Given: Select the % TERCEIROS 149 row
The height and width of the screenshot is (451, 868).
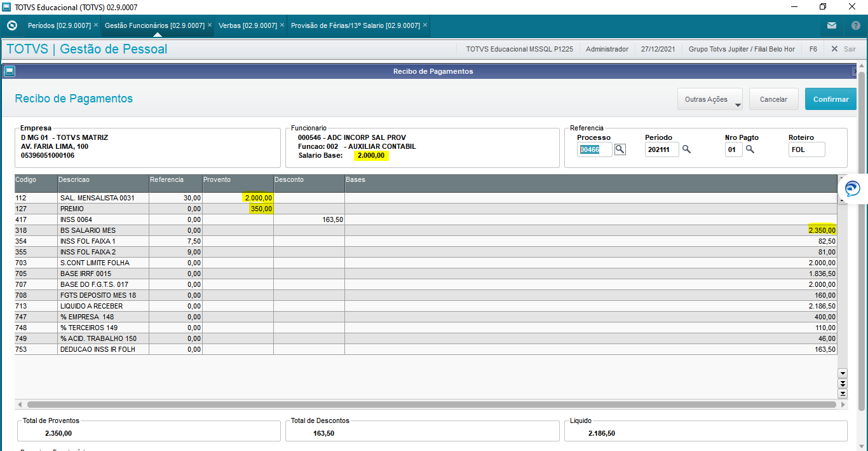Looking at the screenshot, I should tap(426, 328).
